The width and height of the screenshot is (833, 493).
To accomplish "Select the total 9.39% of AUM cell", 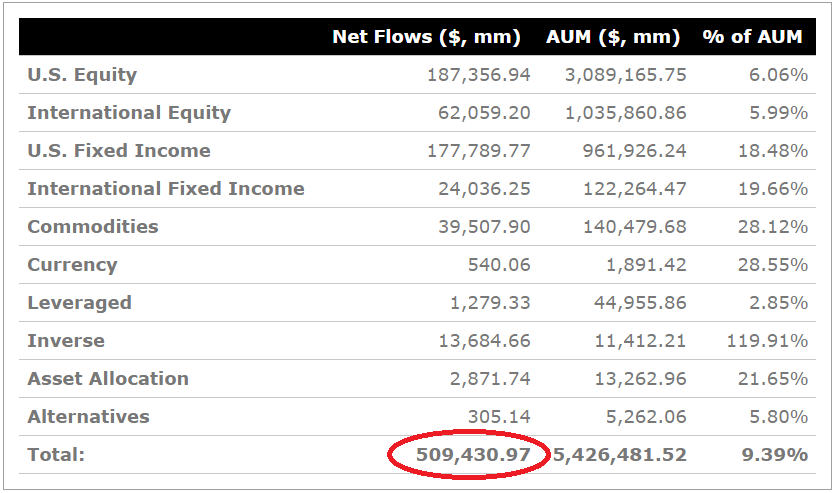I will (774, 455).
